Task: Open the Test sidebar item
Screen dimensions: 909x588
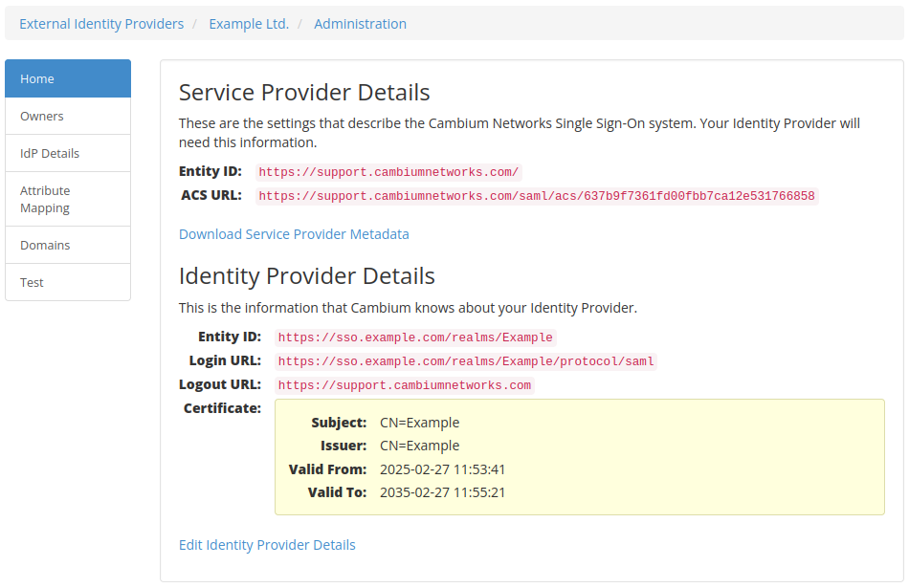Action: tap(68, 282)
